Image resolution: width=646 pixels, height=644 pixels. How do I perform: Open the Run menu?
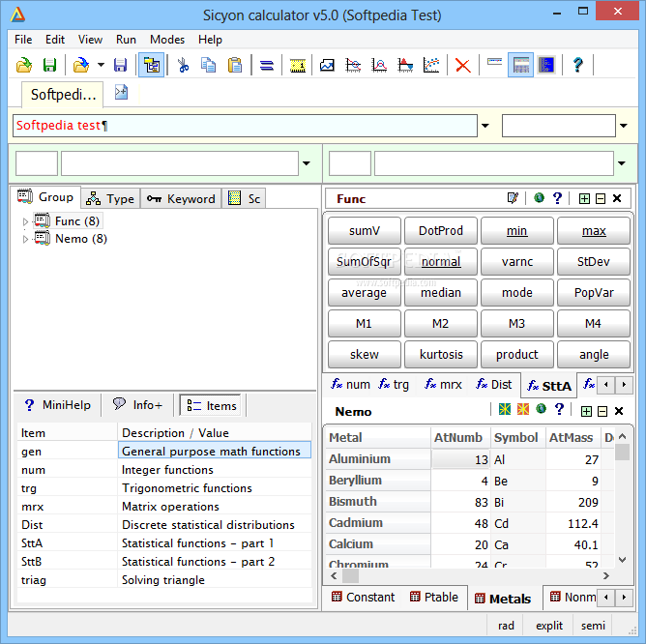(126, 40)
